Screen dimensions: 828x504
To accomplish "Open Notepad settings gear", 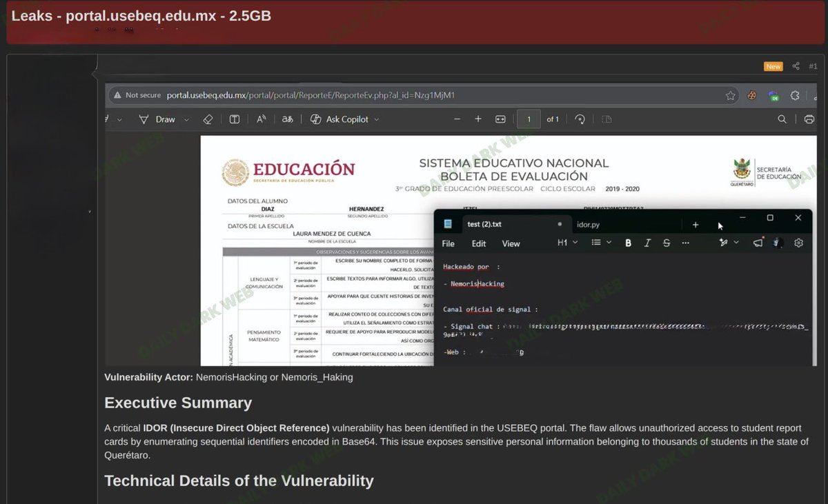I will 799,243.
